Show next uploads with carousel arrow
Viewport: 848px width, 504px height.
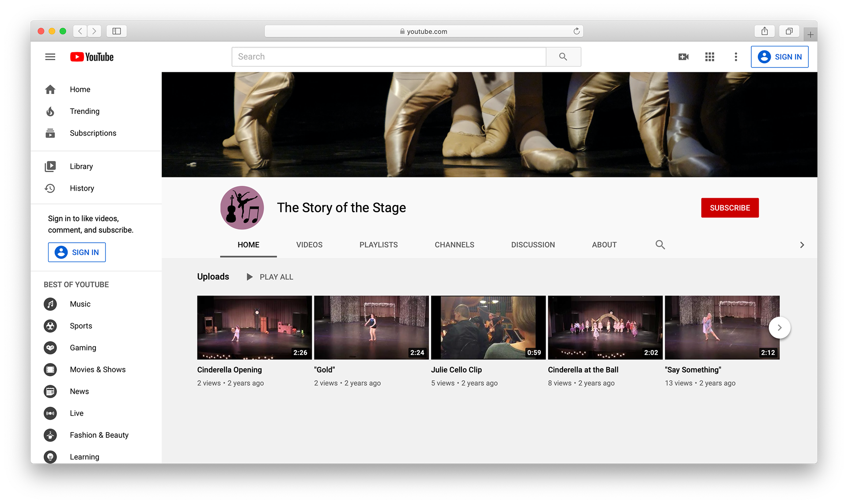point(780,327)
